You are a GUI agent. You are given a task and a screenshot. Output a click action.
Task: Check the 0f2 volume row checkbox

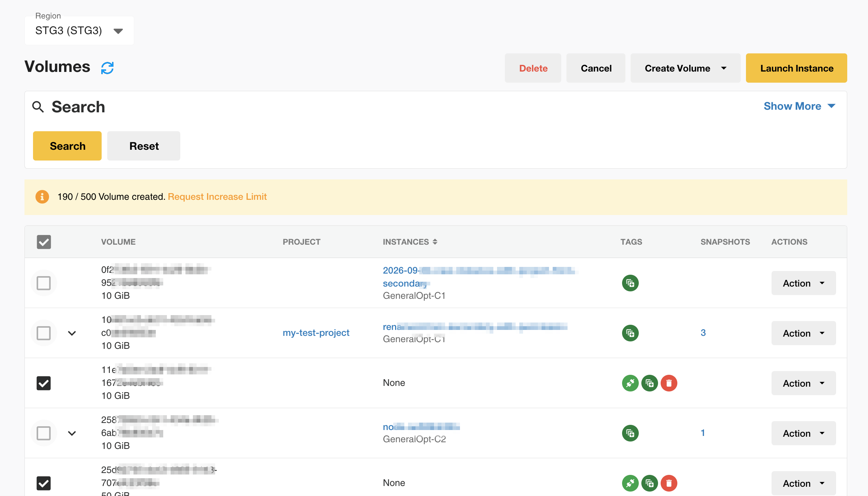click(44, 283)
